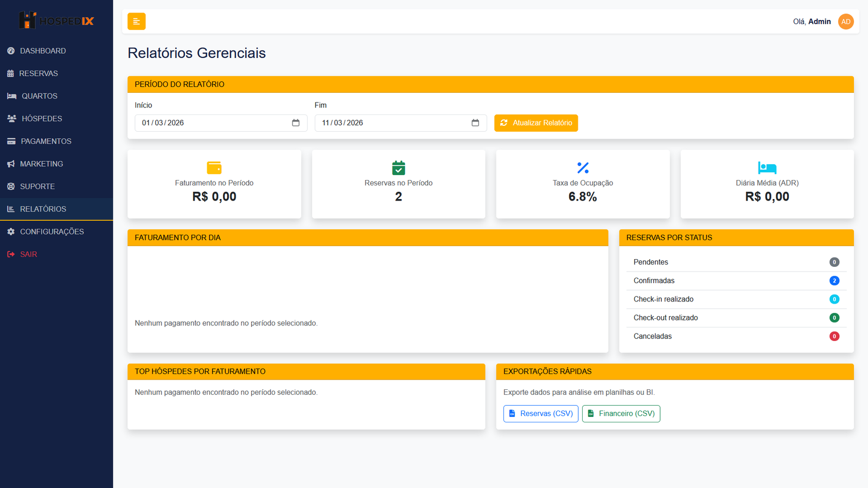The image size is (868, 488).
Task: Click the Sair logout icon
Action: [11, 254]
